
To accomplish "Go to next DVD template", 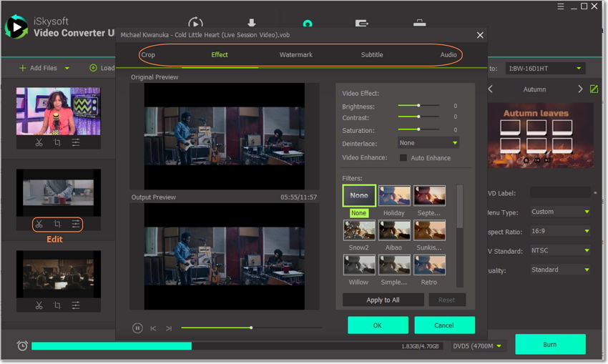I will pyautogui.click(x=581, y=89).
